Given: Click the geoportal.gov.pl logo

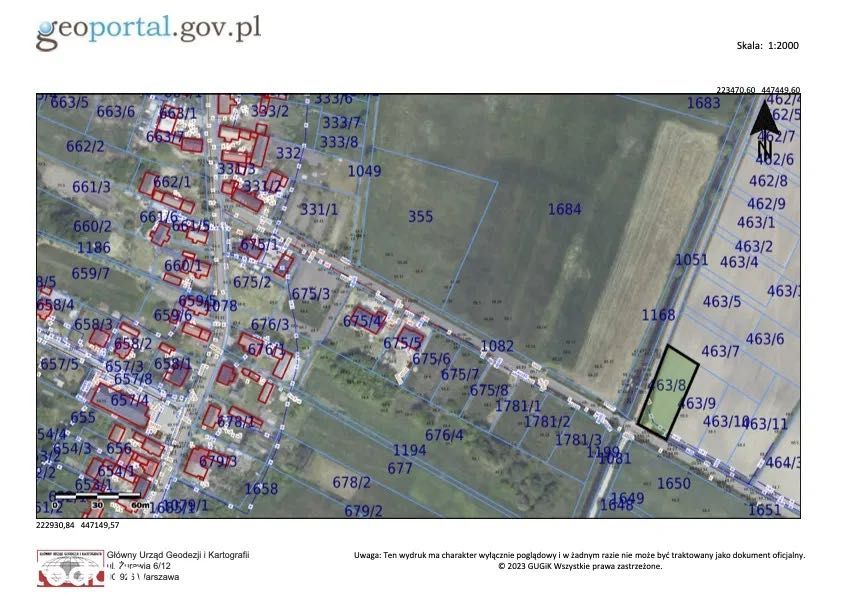Looking at the screenshot, I should point(149,32).
